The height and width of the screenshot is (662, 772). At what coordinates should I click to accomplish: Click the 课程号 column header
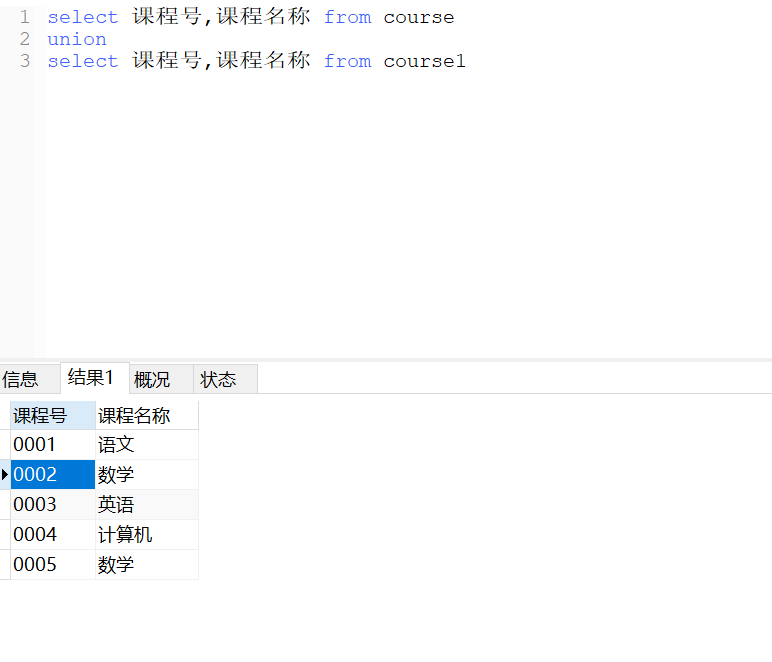point(53,415)
